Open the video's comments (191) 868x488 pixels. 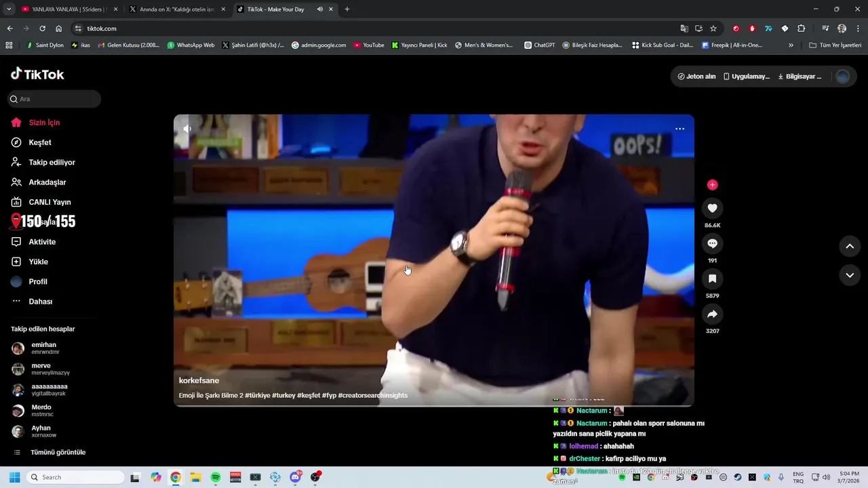(712, 243)
